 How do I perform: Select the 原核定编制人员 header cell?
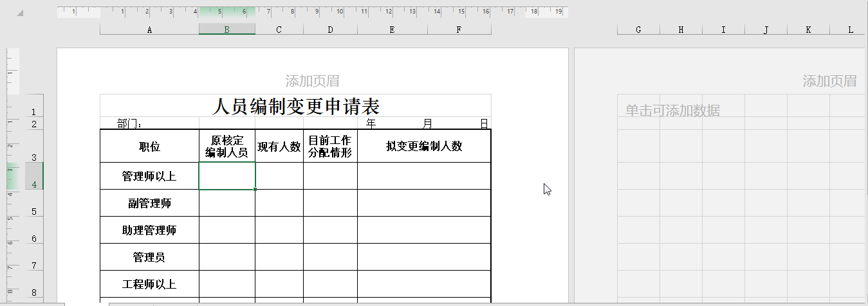coord(226,147)
